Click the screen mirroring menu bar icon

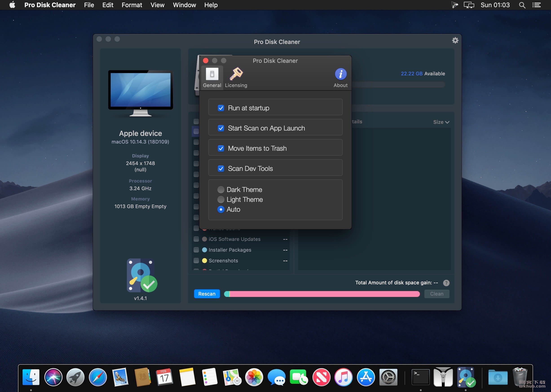point(469,5)
